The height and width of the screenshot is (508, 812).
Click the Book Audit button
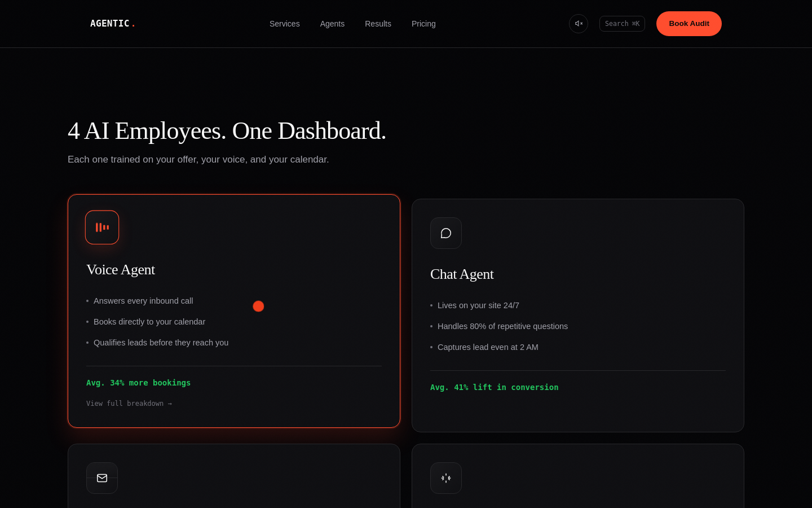click(x=689, y=24)
